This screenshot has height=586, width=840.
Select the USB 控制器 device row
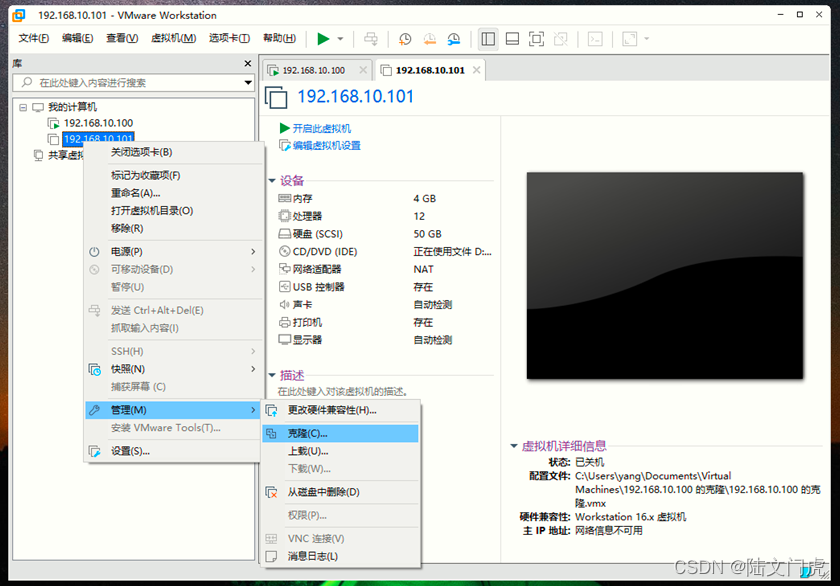385,287
